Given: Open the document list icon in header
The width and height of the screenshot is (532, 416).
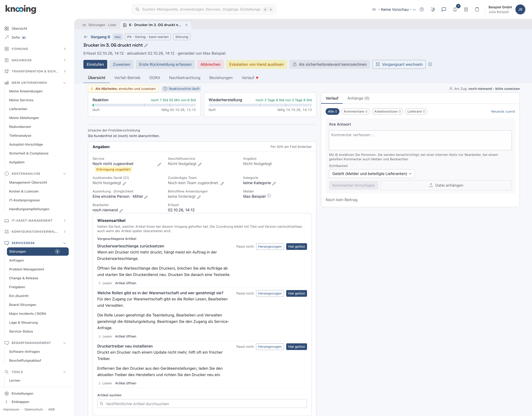Looking at the screenshot, I should point(466,10).
